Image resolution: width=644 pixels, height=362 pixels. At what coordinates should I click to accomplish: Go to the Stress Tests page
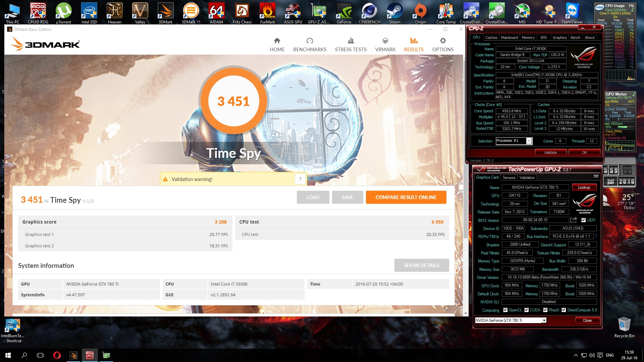pos(351,45)
